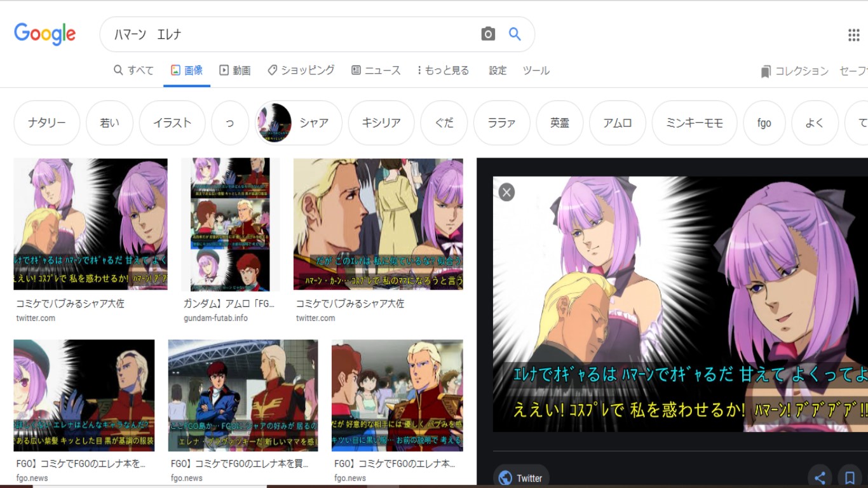The height and width of the screenshot is (488, 868).
Task: Select the ショッピング tab
Action: coord(301,71)
